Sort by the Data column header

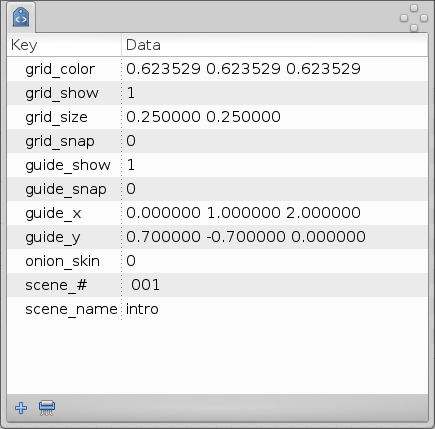[x=275, y=45]
